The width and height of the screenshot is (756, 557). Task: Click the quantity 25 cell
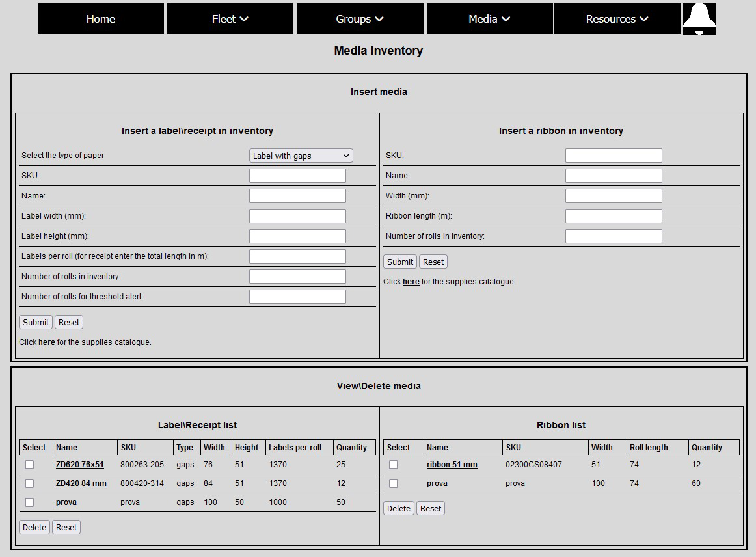pyautogui.click(x=341, y=465)
